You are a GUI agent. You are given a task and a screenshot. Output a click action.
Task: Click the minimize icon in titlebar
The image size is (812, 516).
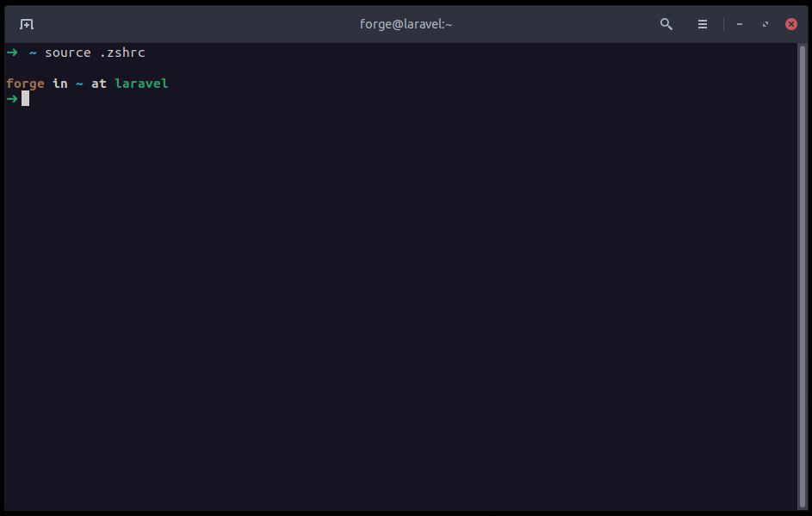[739, 24]
